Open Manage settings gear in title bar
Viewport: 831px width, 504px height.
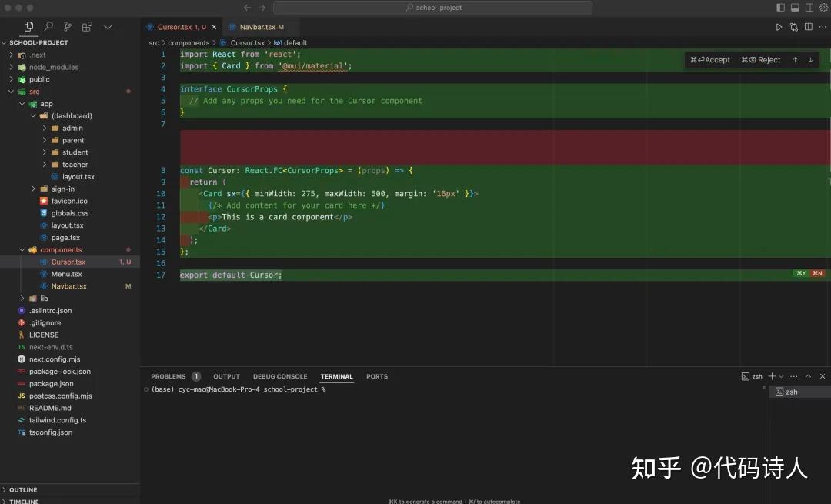(x=824, y=7)
